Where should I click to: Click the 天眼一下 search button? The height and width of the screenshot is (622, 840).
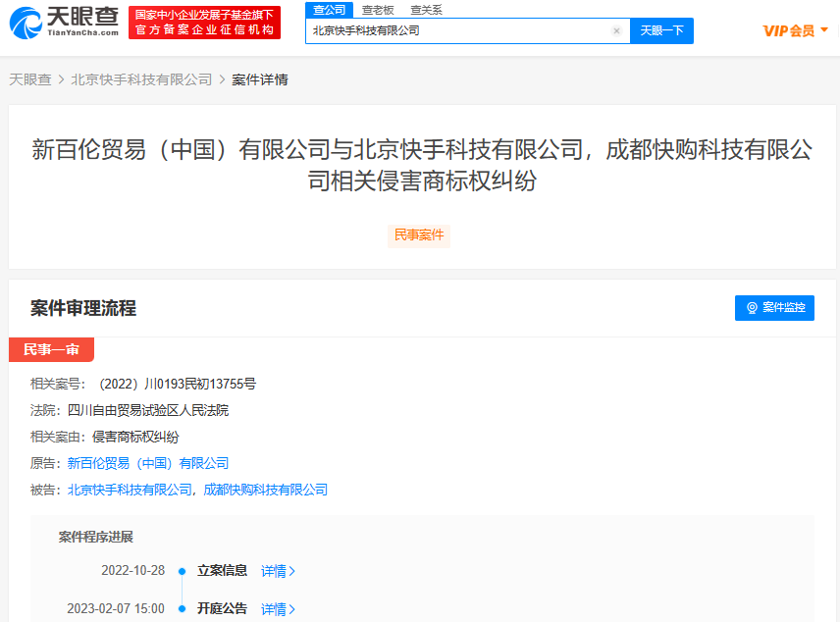coord(661,30)
